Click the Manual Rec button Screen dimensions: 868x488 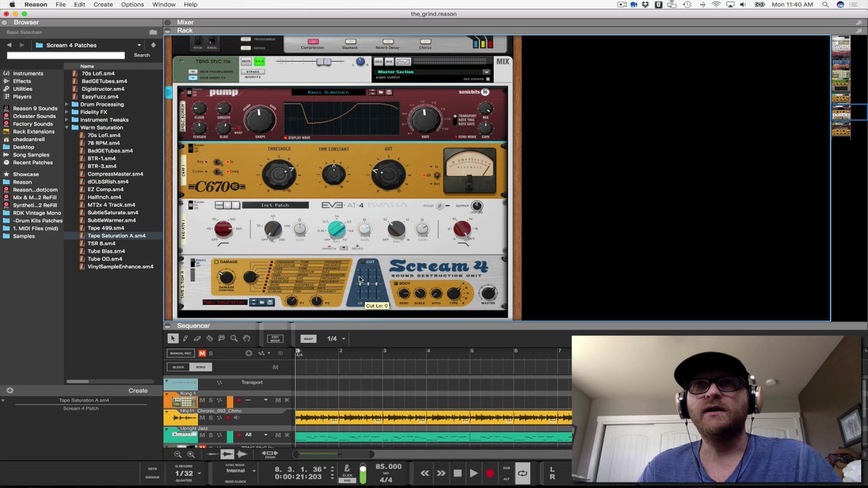tap(180, 353)
